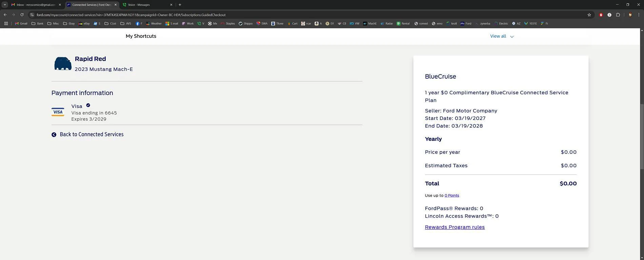
Task: View site information icon beside the URL
Action: [32, 15]
